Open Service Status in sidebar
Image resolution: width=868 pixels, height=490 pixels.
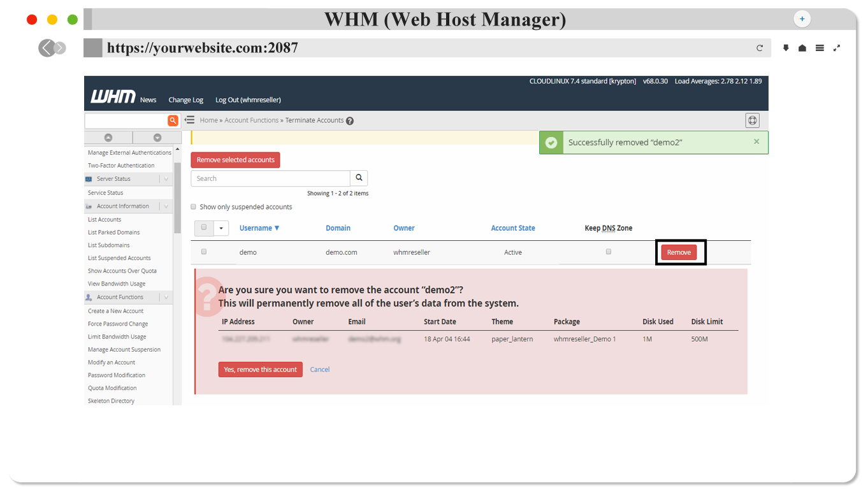pos(106,192)
